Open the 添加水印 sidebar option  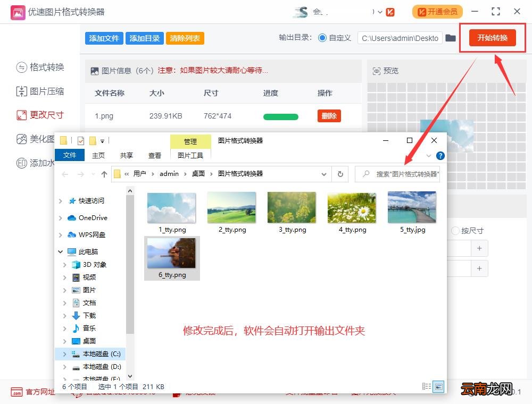(35, 163)
